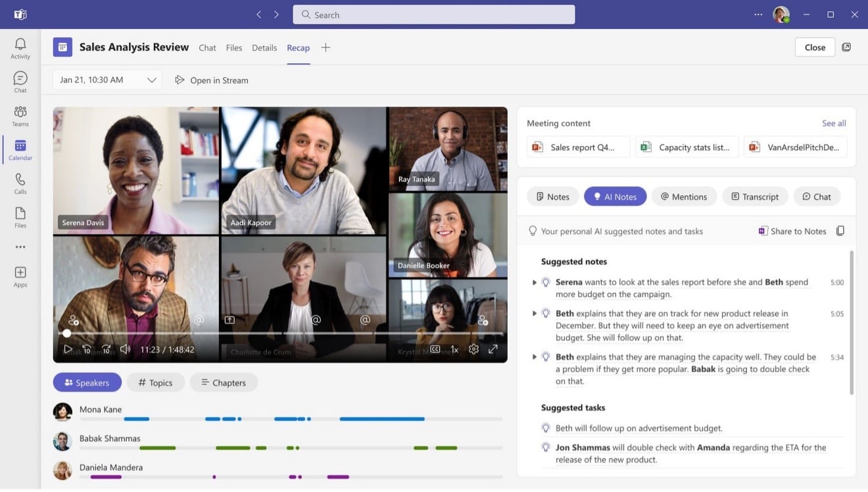Expand Beth's capacity note at 5:34
The width and height of the screenshot is (868, 492).
535,357
